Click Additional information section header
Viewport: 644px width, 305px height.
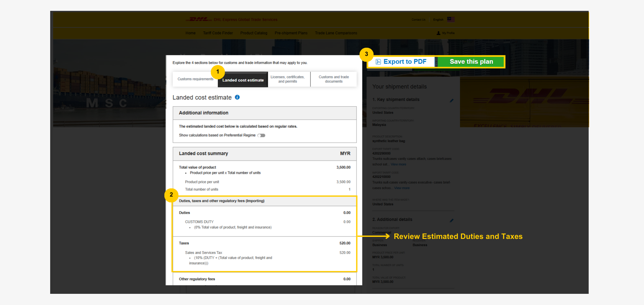(x=265, y=113)
